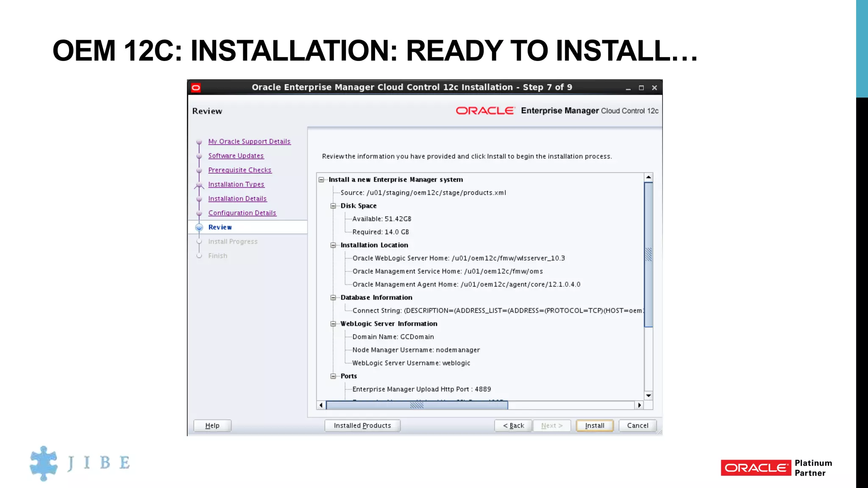The width and height of the screenshot is (868, 488).
Task: Open Configuration Details step
Action: pyautogui.click(x=242, y=213)
